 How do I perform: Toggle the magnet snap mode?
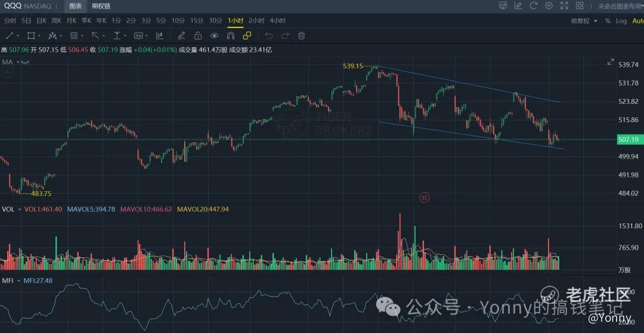click(x=230, y=36)
